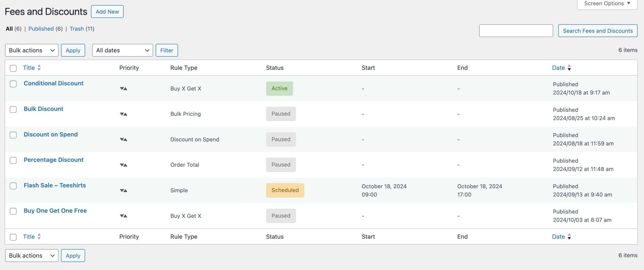This screenshot has height=270, width=644.
Task: Check the Bulk Discount row checkbox
Action: [13, 109]
